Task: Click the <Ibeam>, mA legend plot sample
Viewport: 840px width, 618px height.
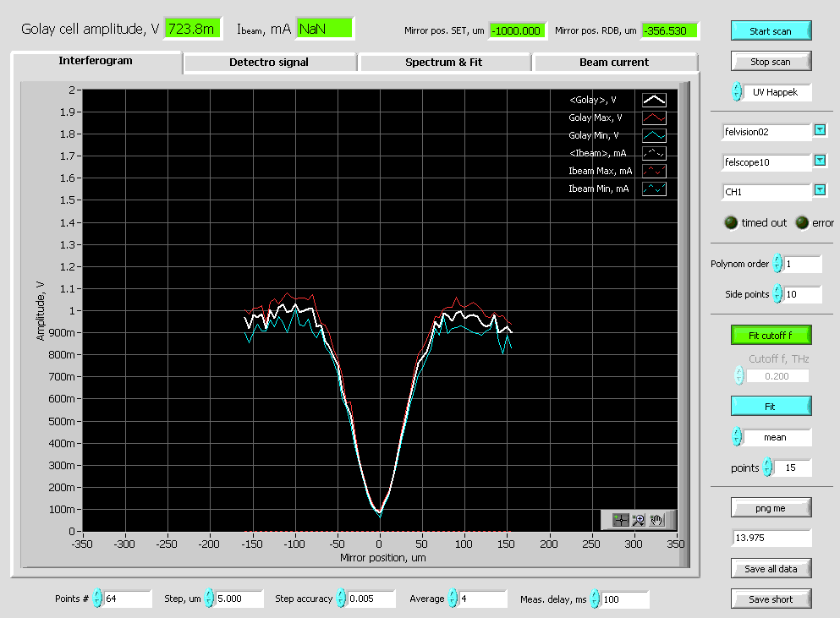Action: [654, 153]
